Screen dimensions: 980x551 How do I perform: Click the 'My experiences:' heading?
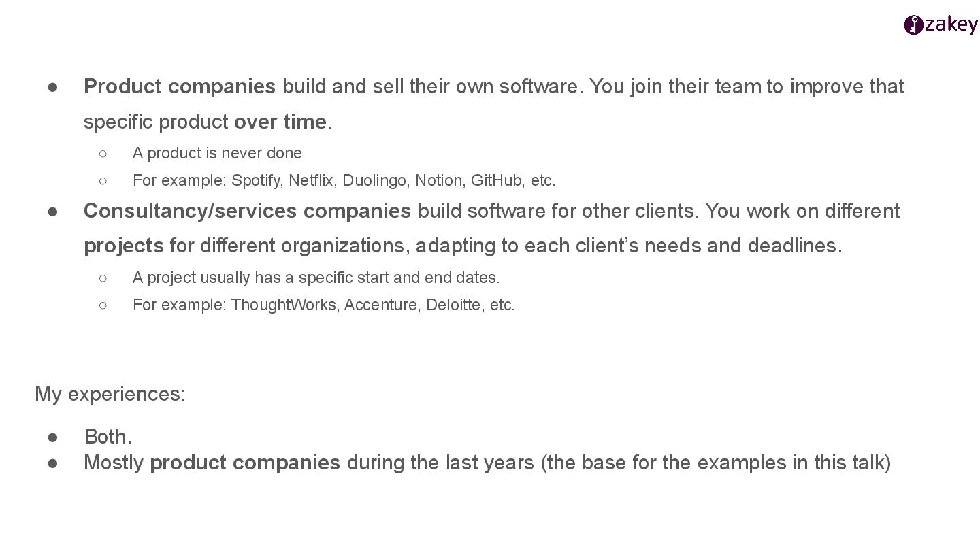pyautogui.click(x=110, y=394)
